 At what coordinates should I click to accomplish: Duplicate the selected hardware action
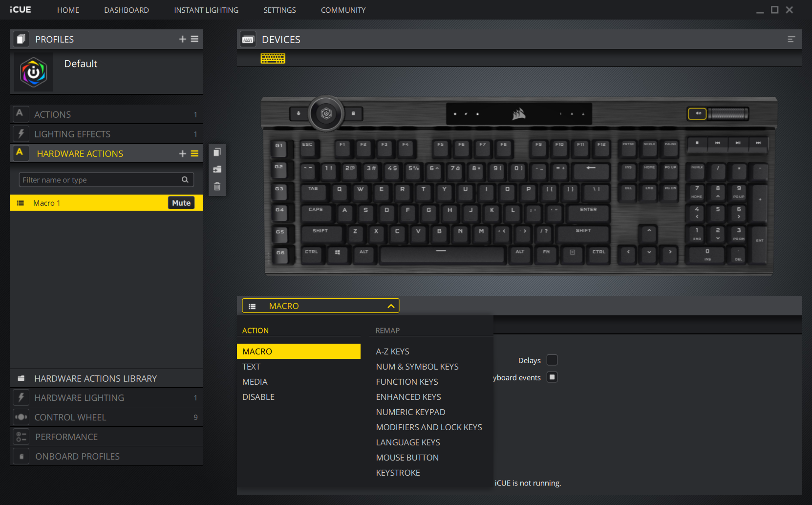point(217,152)
